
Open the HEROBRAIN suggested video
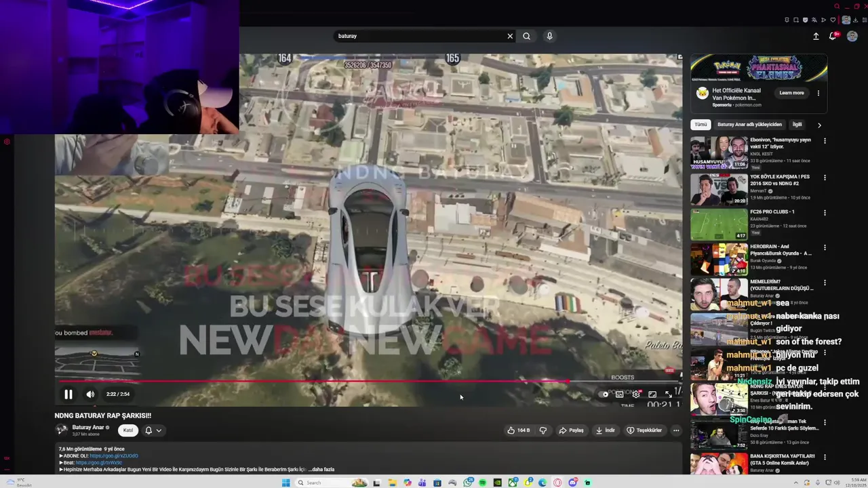(x=719, y=260)
